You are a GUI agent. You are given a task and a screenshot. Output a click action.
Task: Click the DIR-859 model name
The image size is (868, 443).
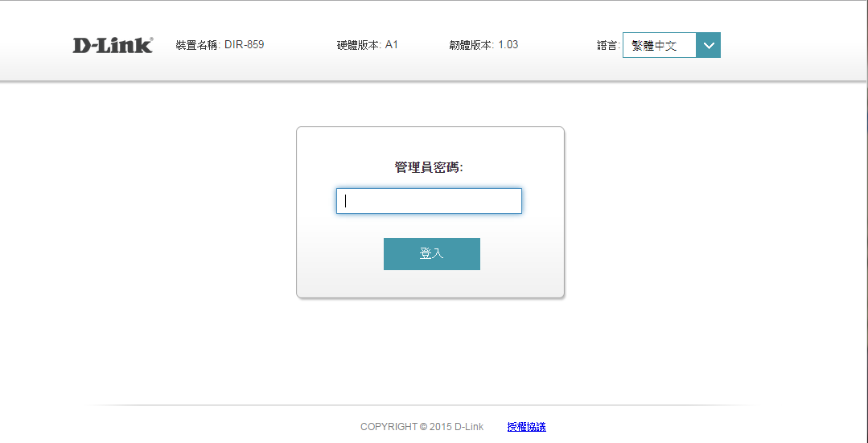pyautogui.click(x=245, y=45)
